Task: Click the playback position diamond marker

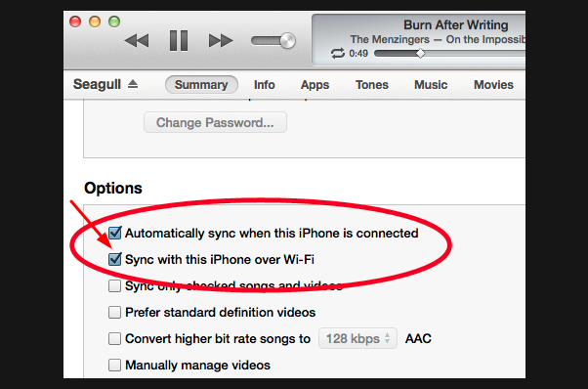Action: (x=421, y=53)
